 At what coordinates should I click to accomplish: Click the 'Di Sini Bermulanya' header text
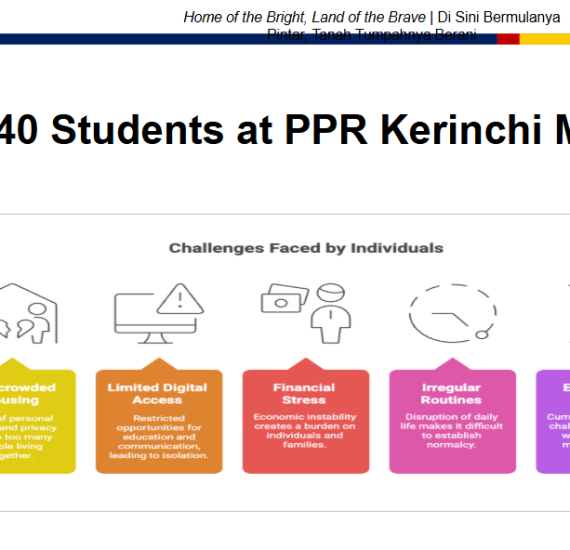tap(498, 17)
